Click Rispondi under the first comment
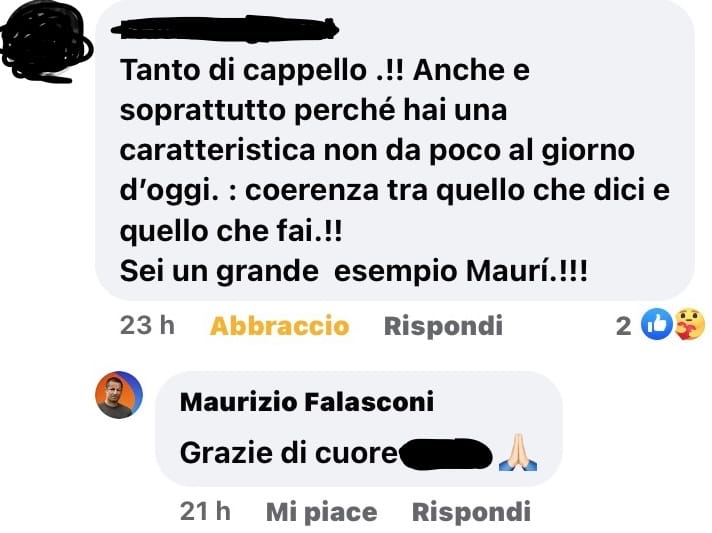This screenshot has height=533, width=712. 443,326
